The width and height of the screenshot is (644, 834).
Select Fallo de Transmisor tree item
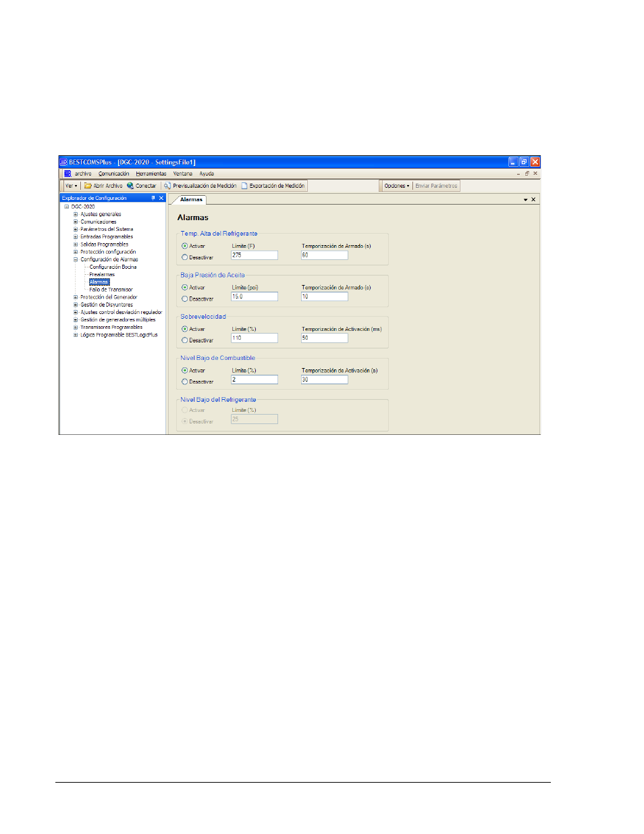(x=111, y=290)
